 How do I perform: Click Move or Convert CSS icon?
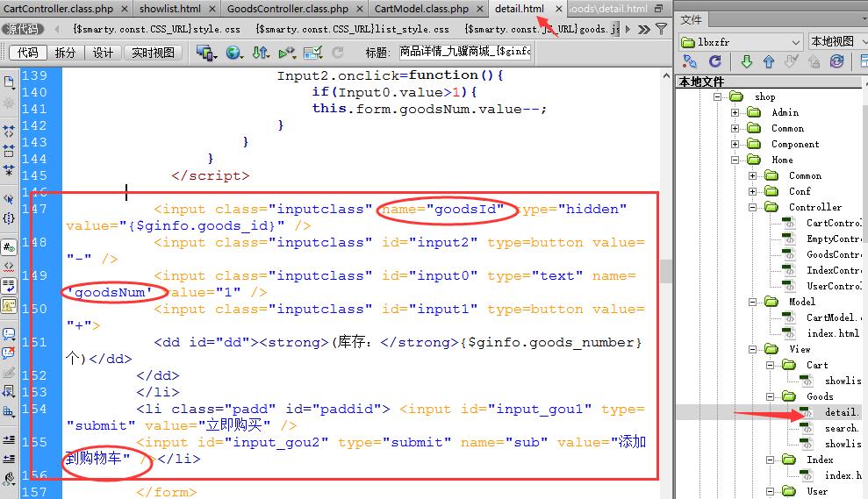tap(9, 411)
